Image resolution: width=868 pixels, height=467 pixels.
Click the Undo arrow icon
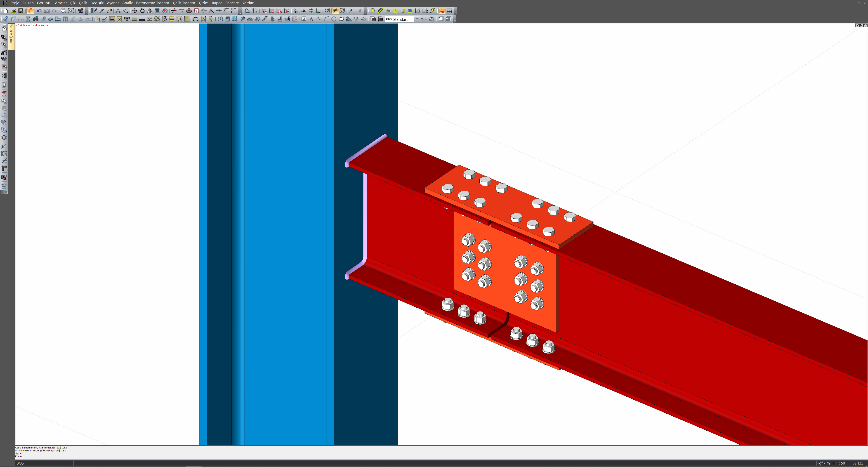click(x=39, y=11)
